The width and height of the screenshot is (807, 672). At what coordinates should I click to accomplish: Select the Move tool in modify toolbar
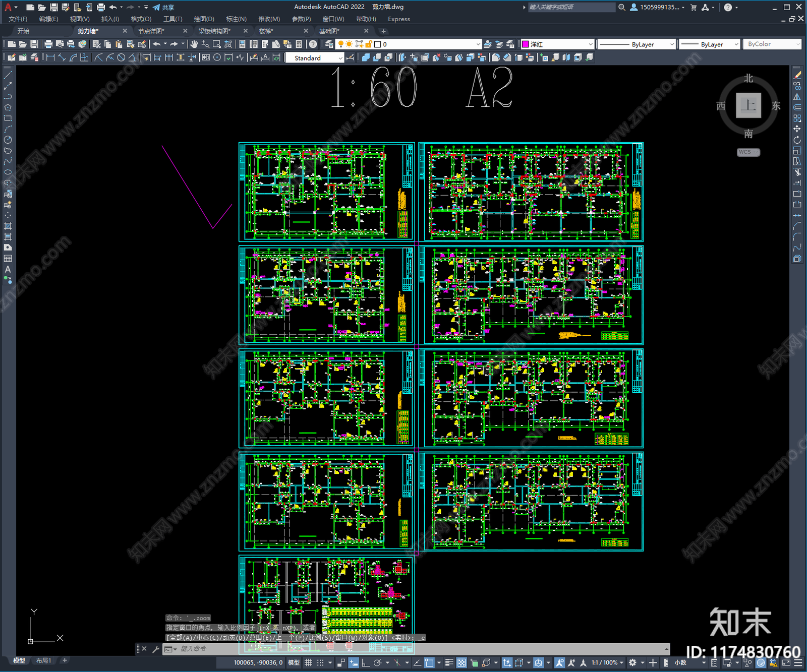[x=797, y=129]
